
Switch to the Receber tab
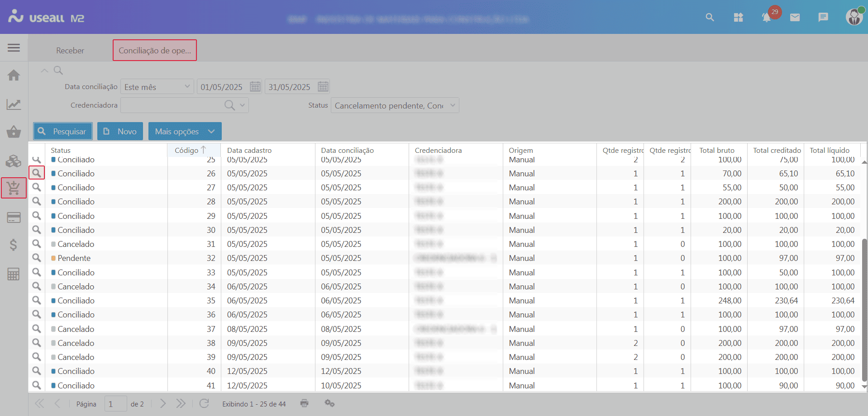tap(70, 50)
